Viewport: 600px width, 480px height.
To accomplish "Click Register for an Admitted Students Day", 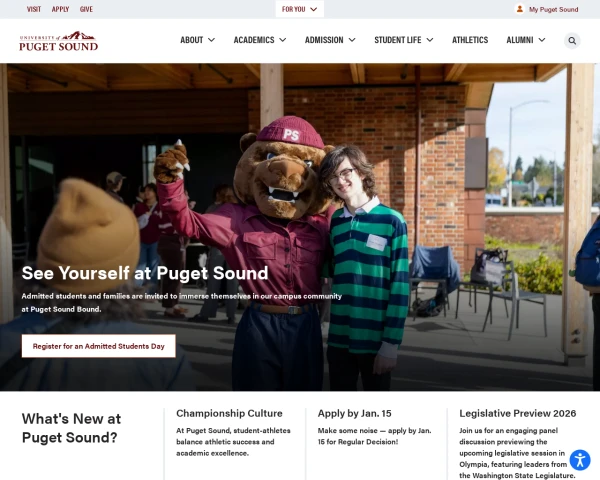I will 99,346.
